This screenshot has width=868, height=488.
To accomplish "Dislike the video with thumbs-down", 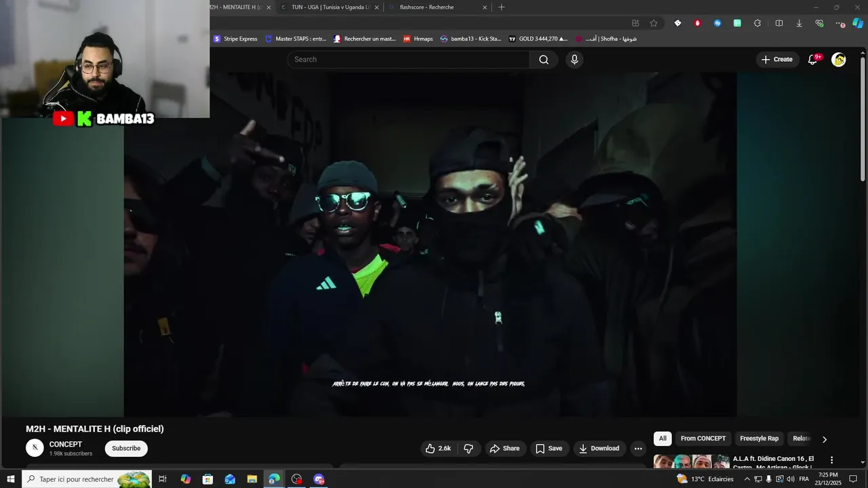I will tap(468, 449).
